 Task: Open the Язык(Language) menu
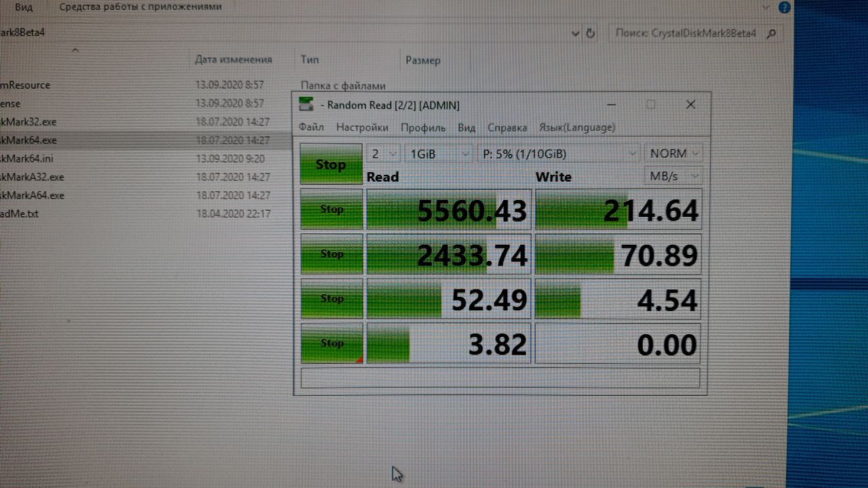click(577, 127)
